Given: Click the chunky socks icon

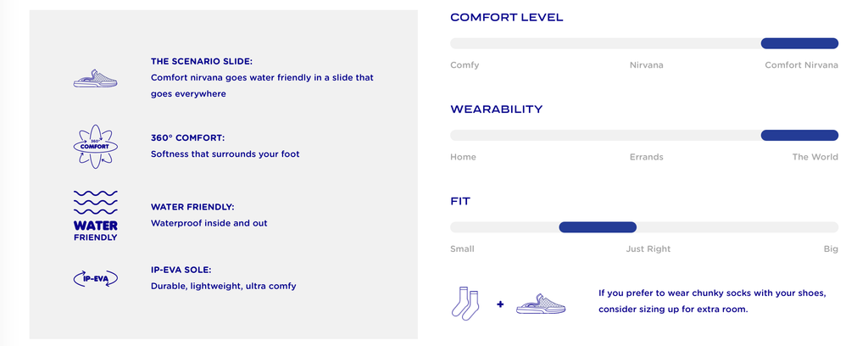Looking at the screenshot, I should 468,303.
